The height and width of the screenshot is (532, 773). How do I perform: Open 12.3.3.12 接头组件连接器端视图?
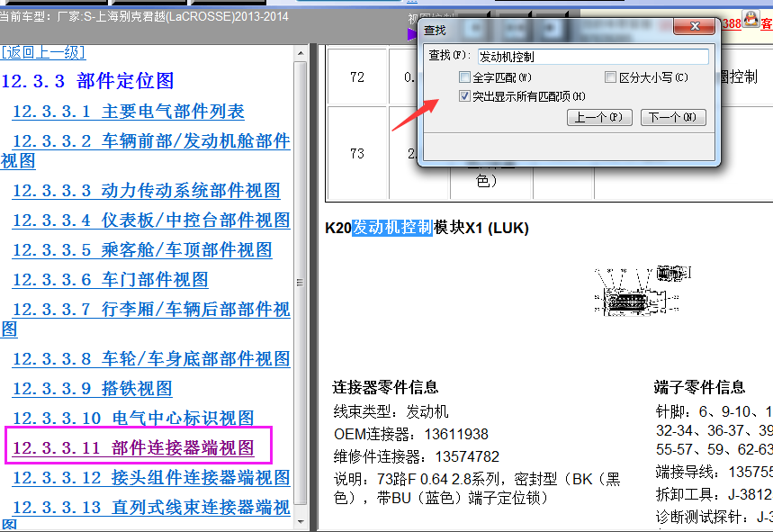[151, 478]
